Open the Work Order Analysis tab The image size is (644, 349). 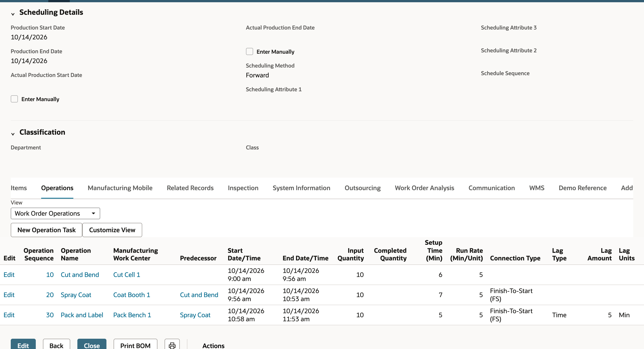[x=424, y=188]
